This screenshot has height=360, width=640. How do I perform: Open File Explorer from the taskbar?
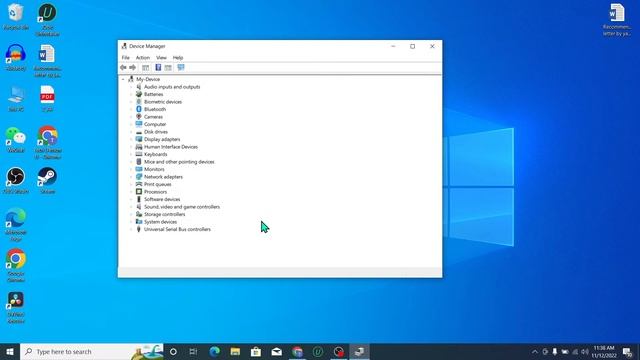[x=235, y=351]
